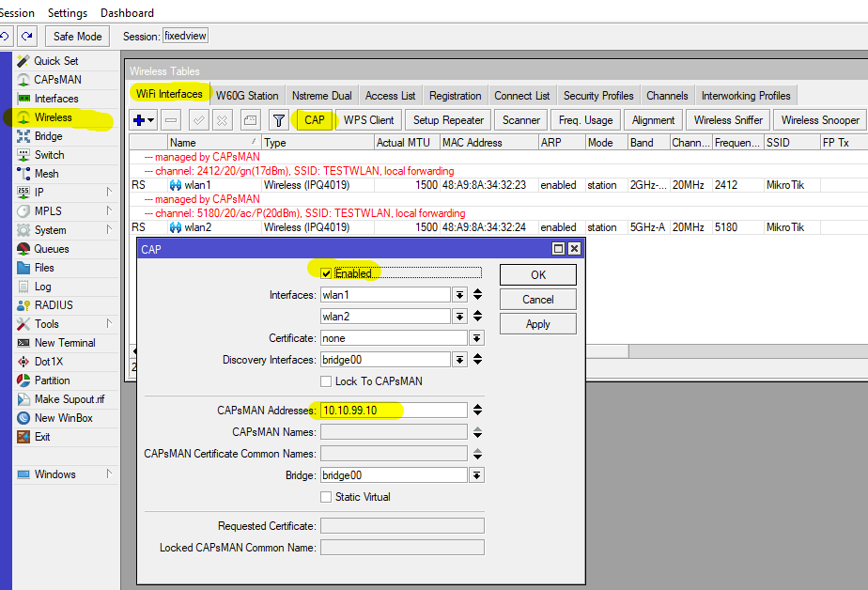Switch to the Security Profiles tab
This screenshot has height=590, width=868.
point(597,96)
